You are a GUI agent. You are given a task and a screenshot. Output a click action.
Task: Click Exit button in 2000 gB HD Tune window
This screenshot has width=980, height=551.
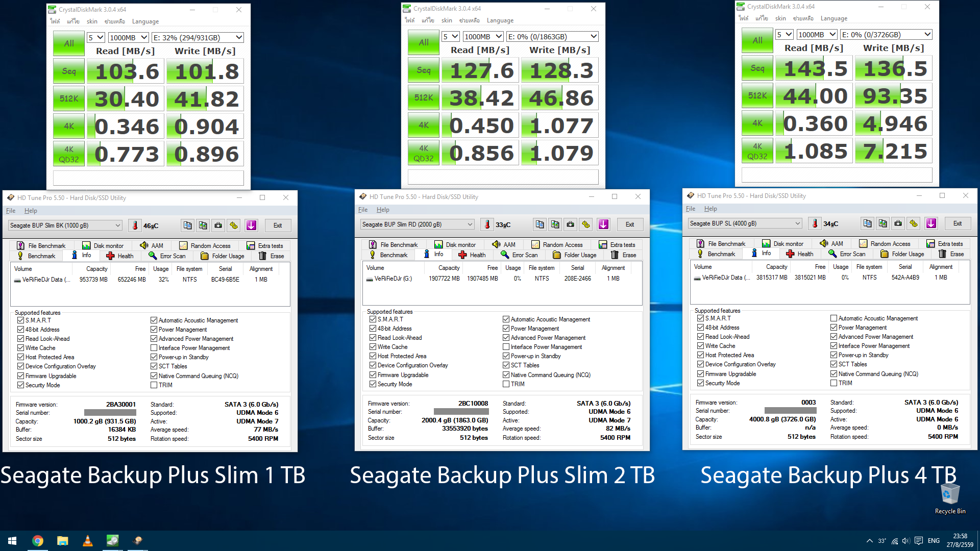tap(629, 224)
